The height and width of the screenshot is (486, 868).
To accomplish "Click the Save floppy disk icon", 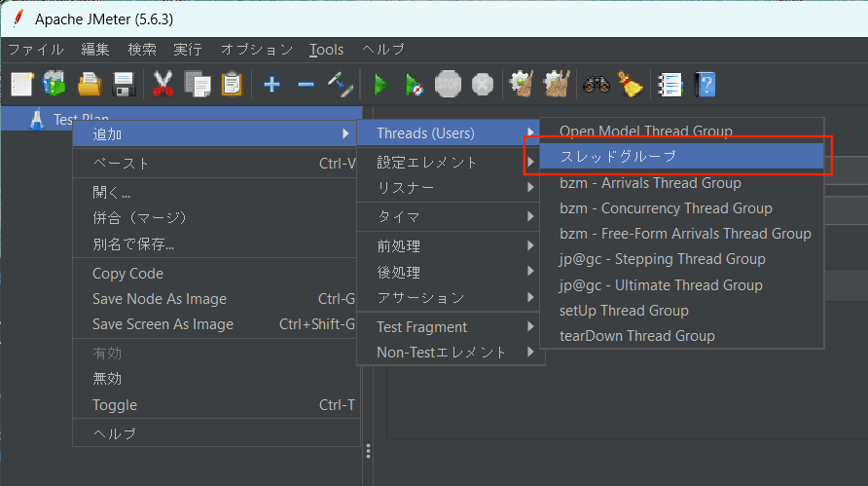I will point(124,85).
